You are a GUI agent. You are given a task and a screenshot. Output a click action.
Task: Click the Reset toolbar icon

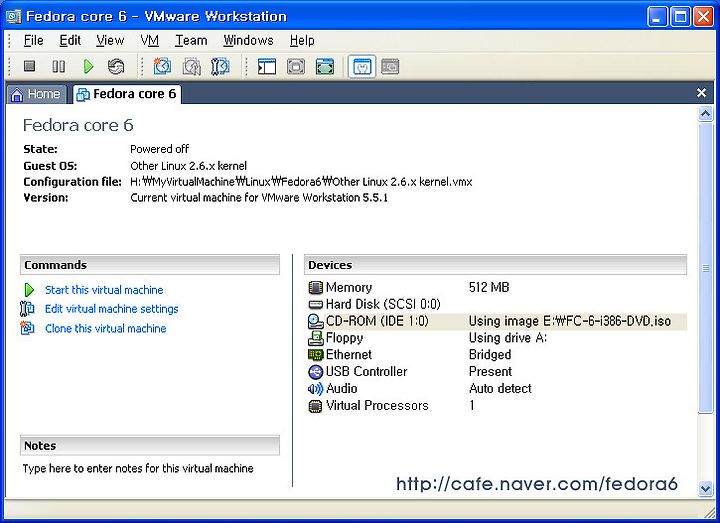[116, 67]
